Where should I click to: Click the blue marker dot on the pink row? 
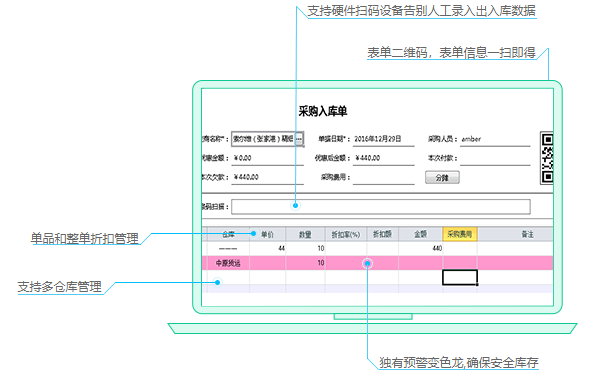pyautogui.click(x=367, y=263)
